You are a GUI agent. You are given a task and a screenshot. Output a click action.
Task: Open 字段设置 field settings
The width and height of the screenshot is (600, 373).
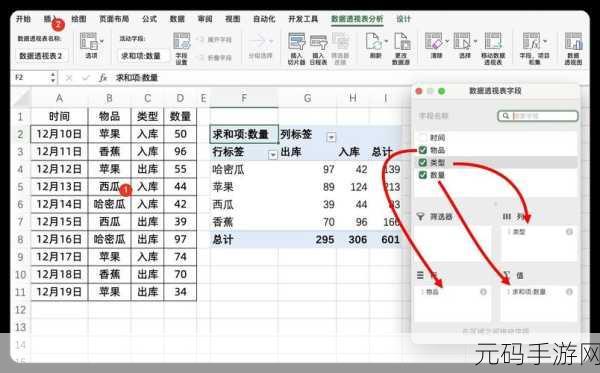click(181, 48)
